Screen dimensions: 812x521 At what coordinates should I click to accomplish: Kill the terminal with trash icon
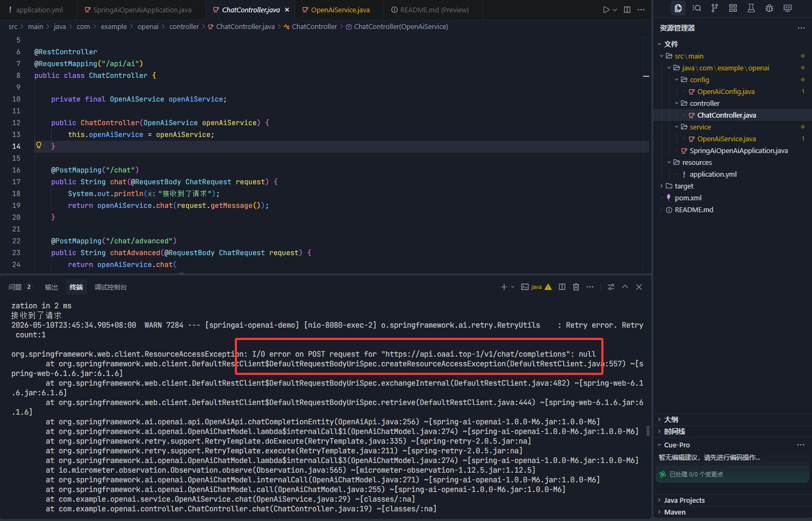point(576,287)
